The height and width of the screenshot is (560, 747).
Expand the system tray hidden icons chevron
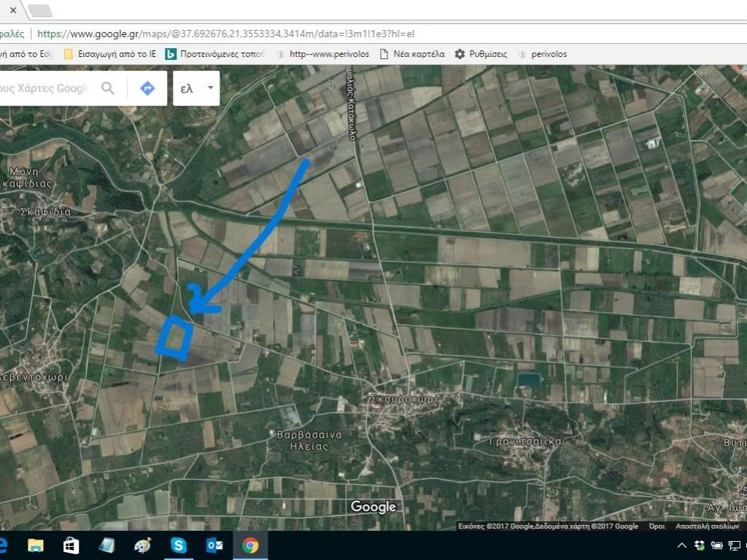tap(682, 545)
